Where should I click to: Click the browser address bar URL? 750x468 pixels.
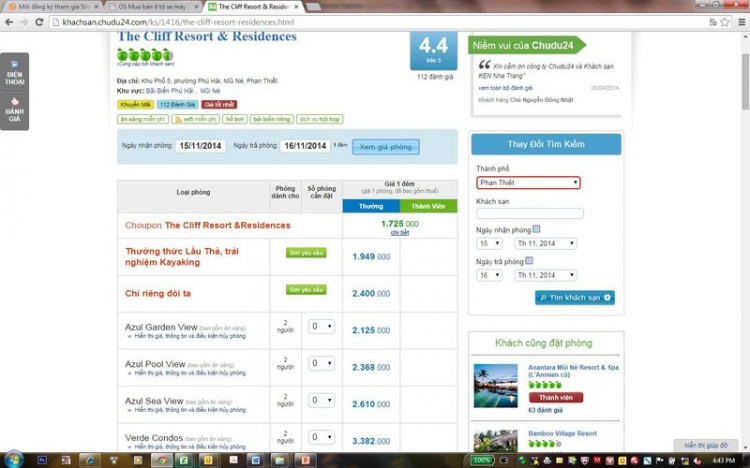coord(178,22)
